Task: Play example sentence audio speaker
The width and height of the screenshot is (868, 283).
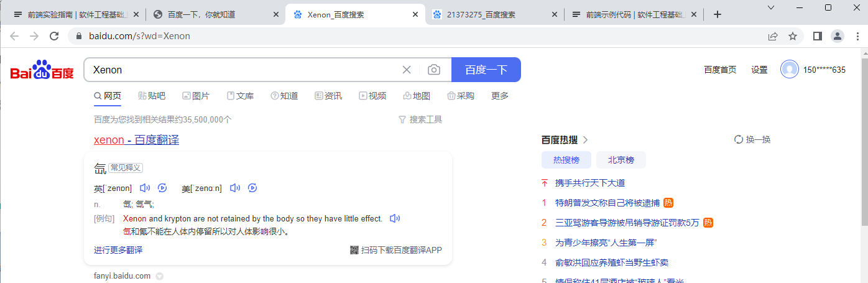Action: click(395, 218)
